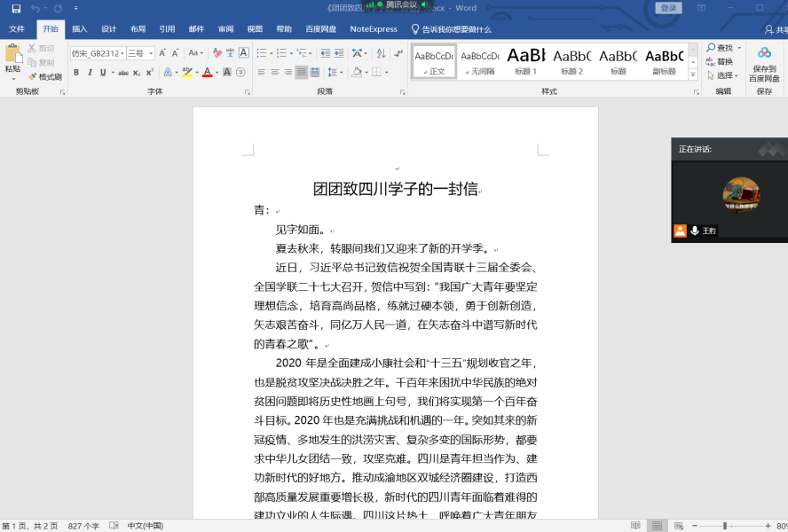Toggle subscript formatting
The width and height of the screenshot is (788, 532).
[137, 73]
